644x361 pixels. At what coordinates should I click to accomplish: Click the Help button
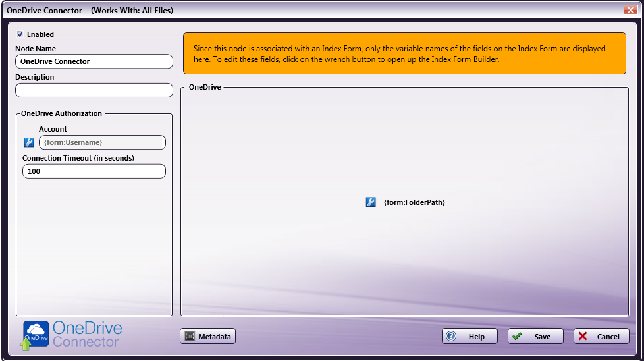pyautogui.click(x=470, y=337)
